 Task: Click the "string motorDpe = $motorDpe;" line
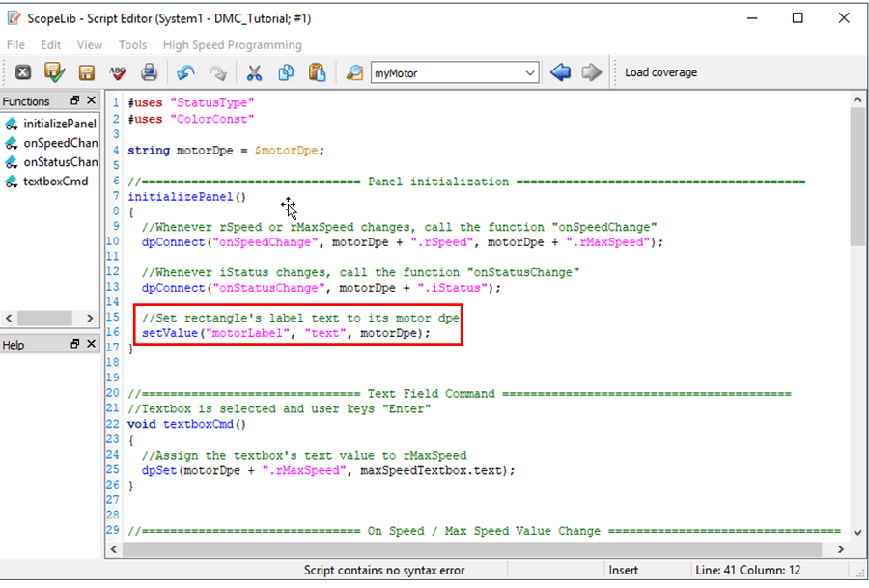(x=226, y=151)
